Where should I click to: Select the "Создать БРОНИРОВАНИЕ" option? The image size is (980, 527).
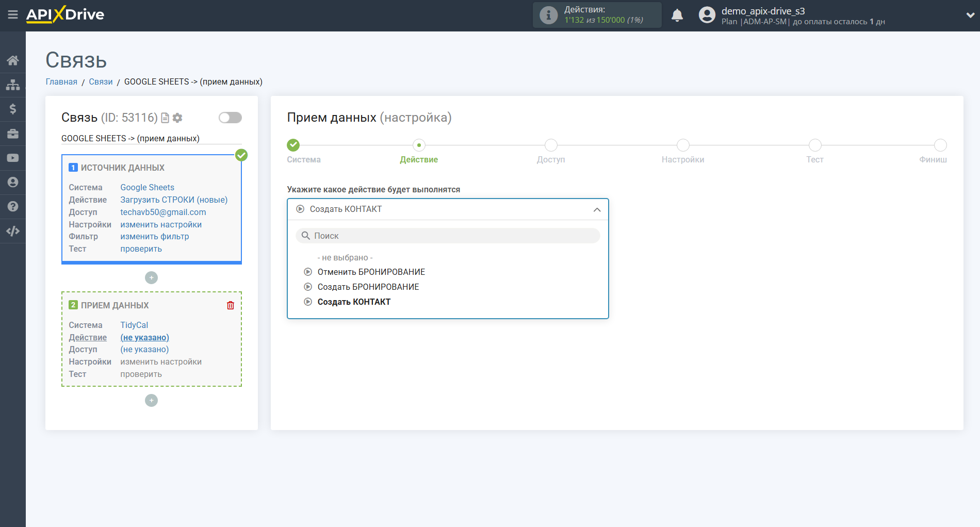point(368,287)
